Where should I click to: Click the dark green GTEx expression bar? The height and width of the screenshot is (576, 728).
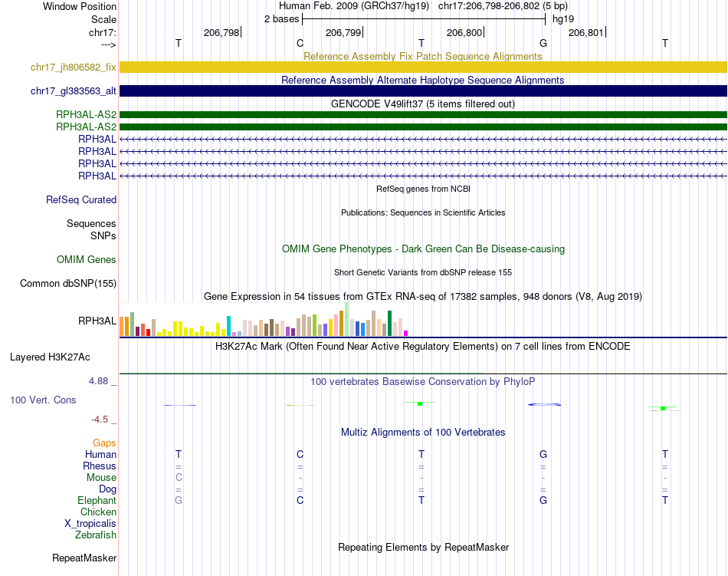tap(389, 324)
